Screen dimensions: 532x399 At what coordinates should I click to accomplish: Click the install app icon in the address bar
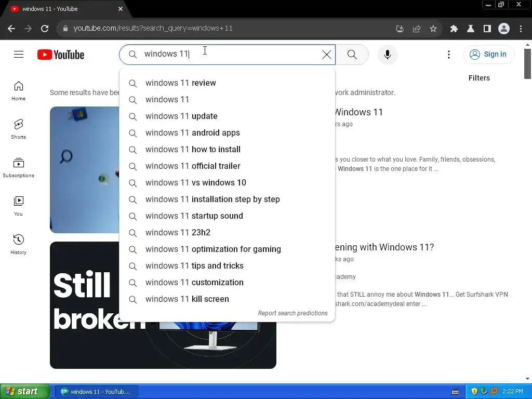(400, 29)
